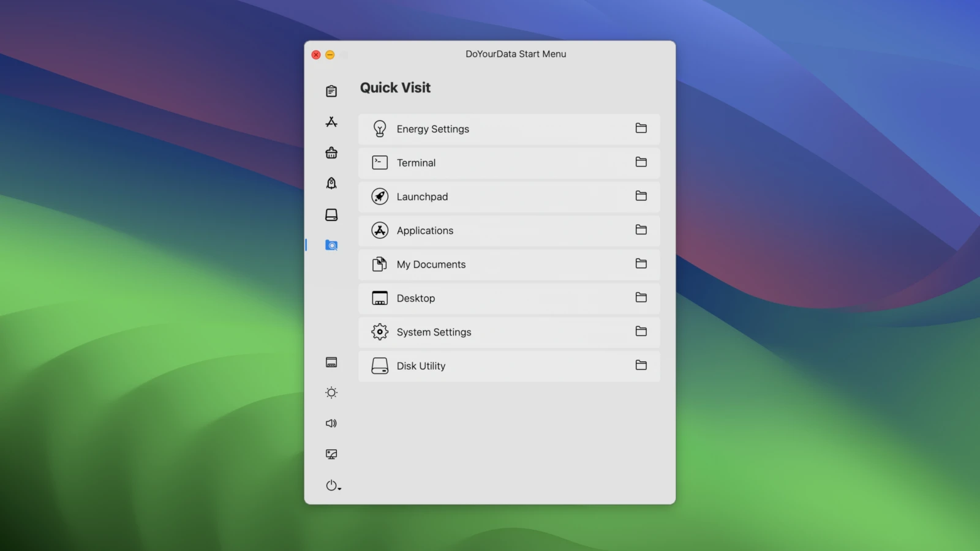
Task: Click the brightness sun icon in the sidebar
Action: pos(331,393)
